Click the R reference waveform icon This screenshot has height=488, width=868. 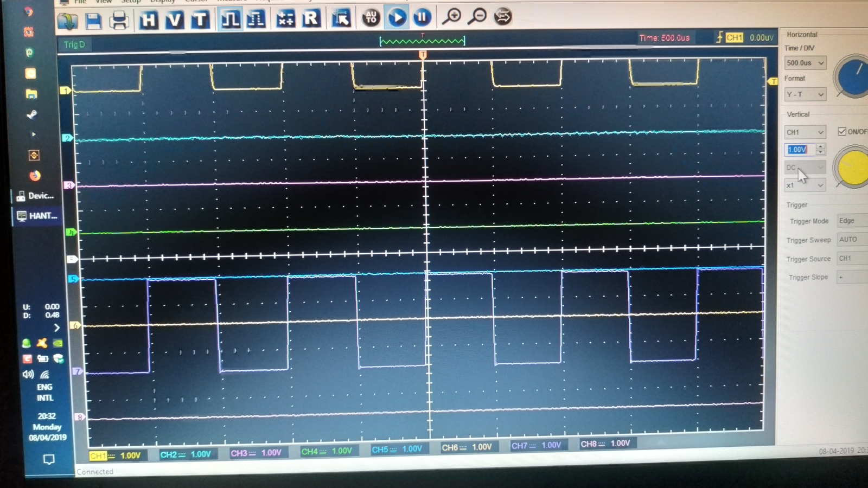pos(311,18)
